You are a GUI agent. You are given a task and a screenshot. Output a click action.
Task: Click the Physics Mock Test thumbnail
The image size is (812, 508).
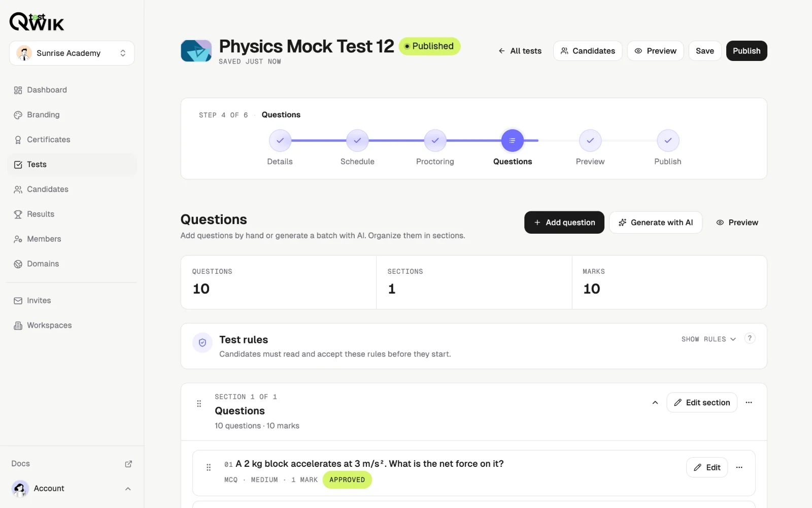(x=196, y=51)
